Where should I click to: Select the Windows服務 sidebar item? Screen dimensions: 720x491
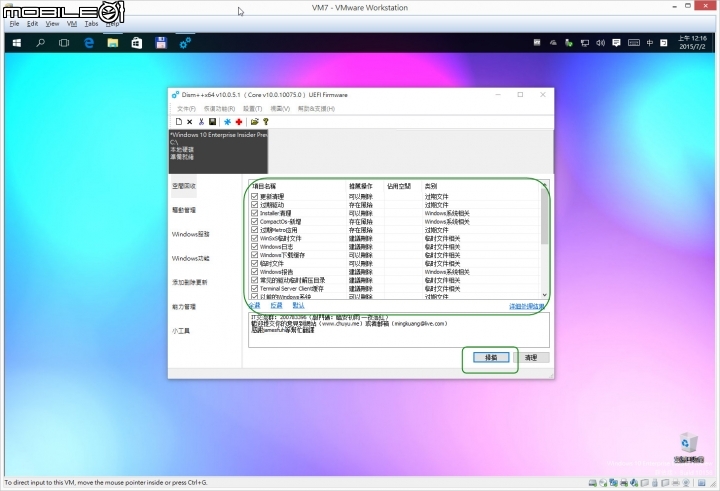(191, 234)
